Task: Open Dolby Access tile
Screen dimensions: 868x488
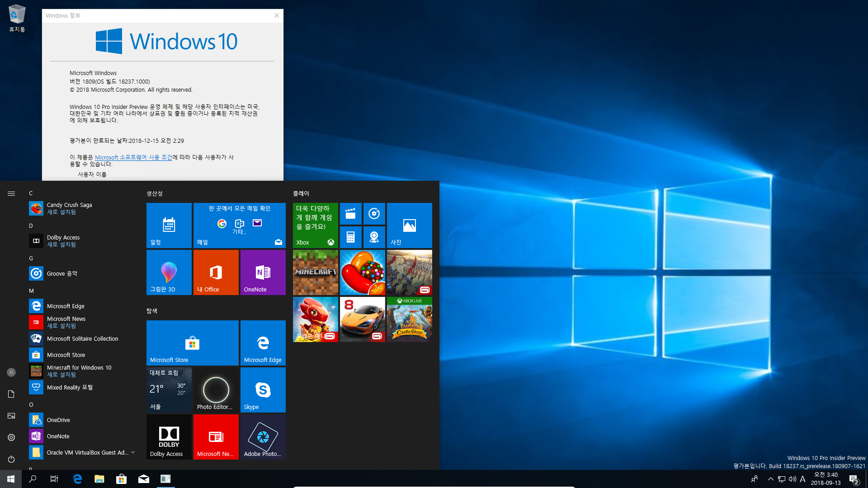Action: tap(169, 437)
